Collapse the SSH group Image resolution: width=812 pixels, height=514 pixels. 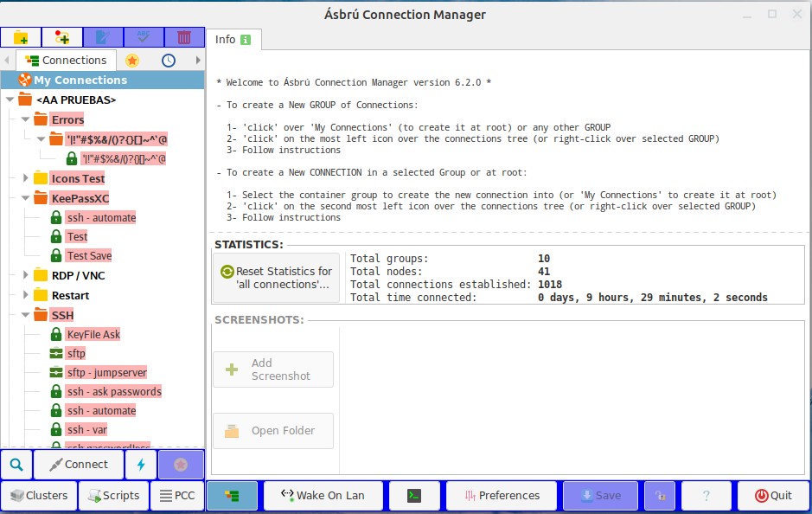pyautogui.click(x=25, y=315)
